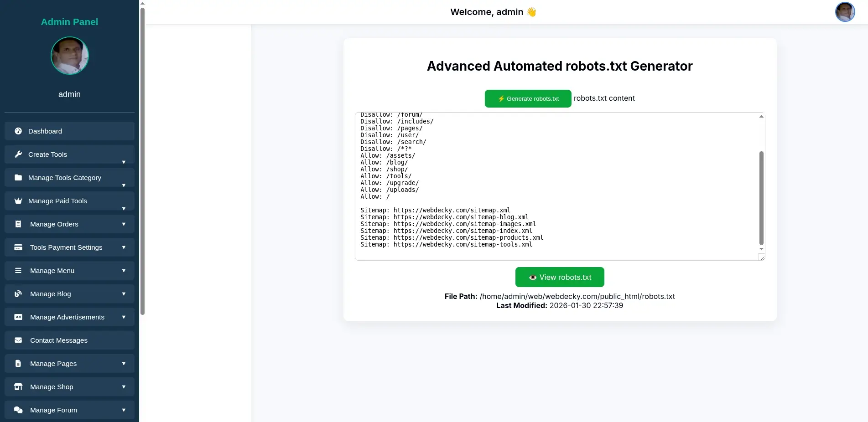Click the View robots.txt button

click(559, 277)
